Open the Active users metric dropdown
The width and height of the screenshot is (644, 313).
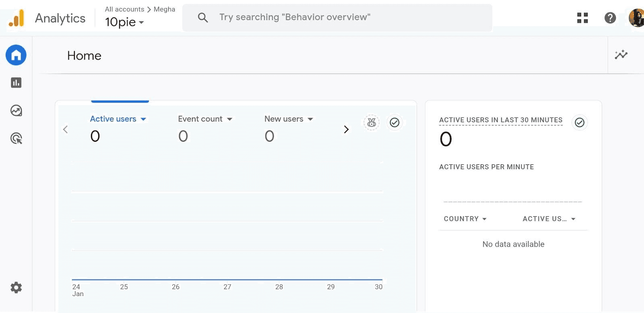click(x=118, y=119)
